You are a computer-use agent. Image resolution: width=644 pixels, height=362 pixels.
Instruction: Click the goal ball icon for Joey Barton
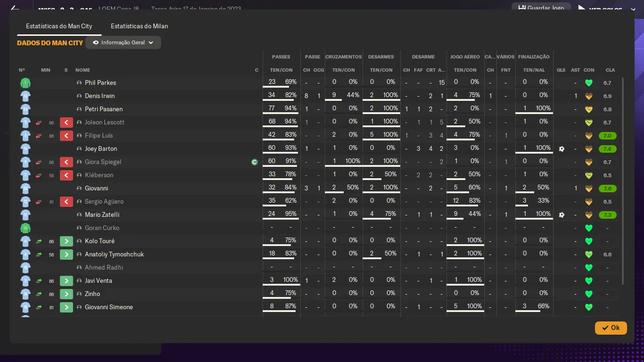tap(561, 149)
